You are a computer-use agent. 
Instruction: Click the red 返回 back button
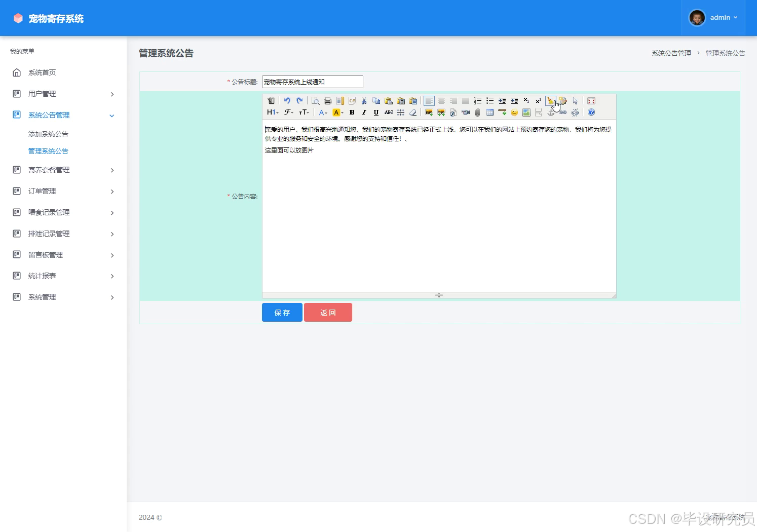pos(328,313)
